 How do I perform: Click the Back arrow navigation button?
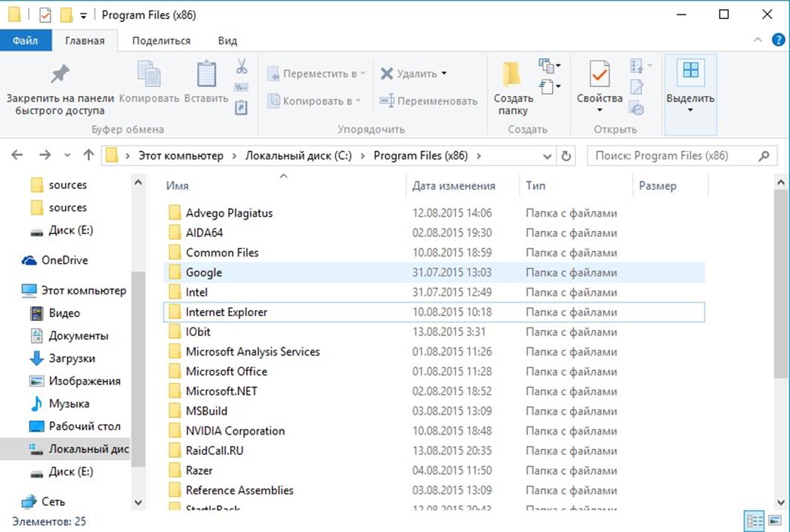[17, 155]
